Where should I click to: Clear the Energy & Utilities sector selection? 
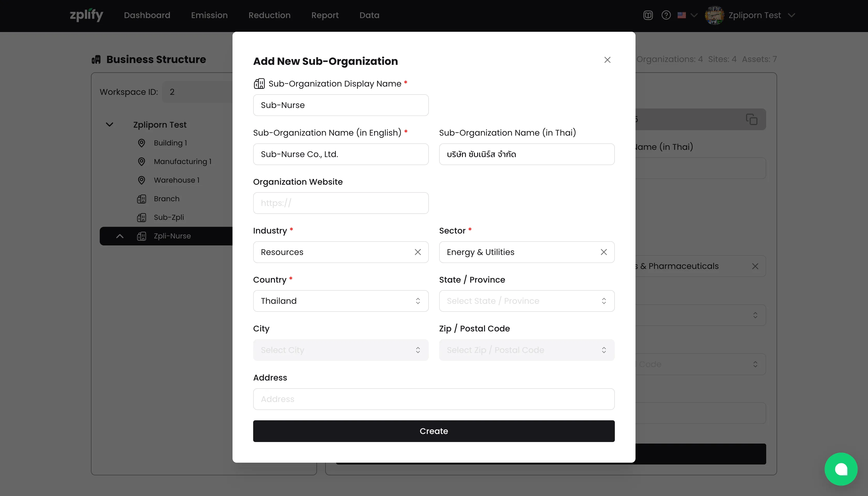tap(604, 252)
